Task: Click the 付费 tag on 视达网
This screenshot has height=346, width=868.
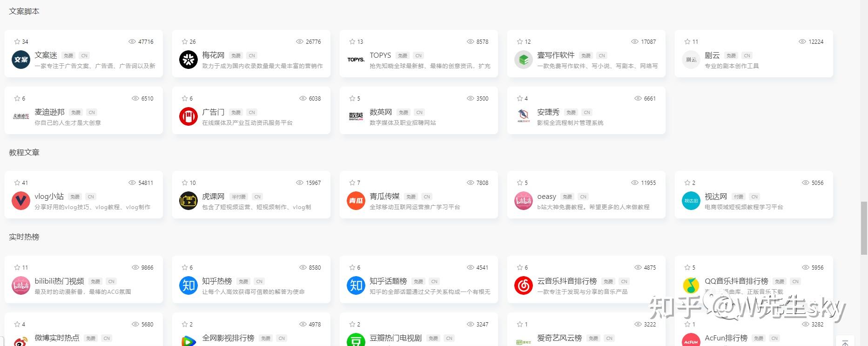Action: click(x=739, y=197)
